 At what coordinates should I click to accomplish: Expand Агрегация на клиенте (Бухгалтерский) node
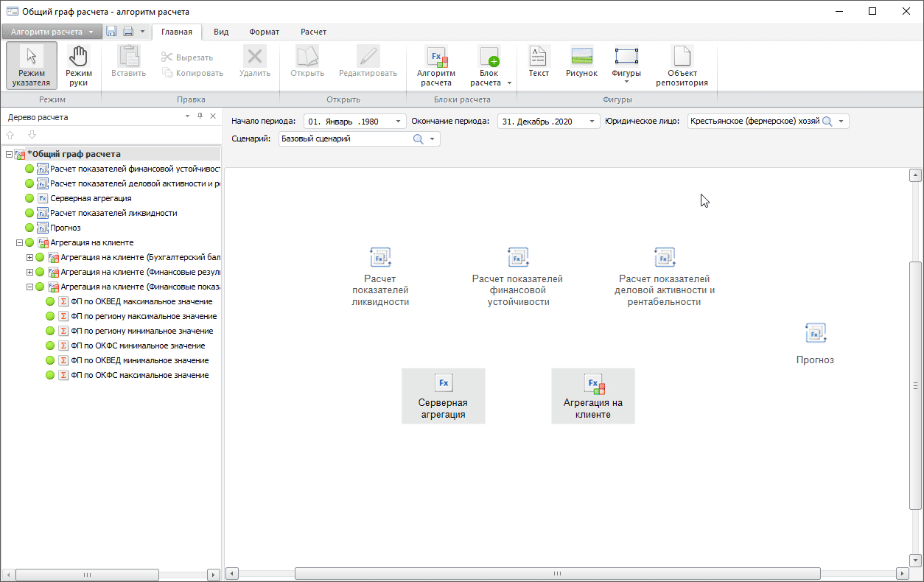pos(30,257)
